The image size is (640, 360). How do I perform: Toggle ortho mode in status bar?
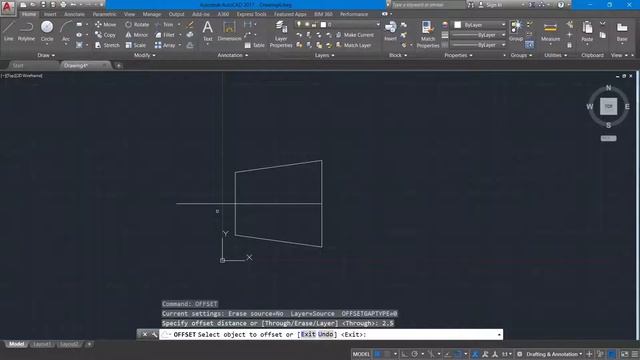tap(404, 354)
